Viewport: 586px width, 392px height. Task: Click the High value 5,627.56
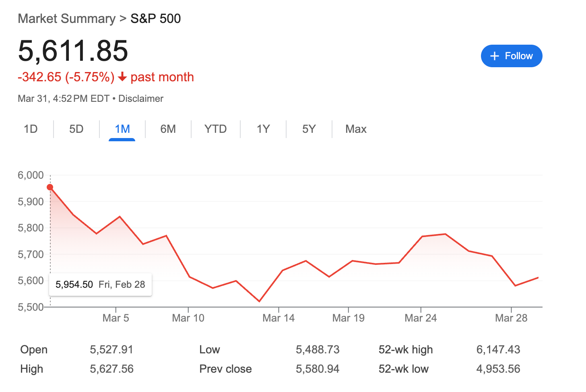click(111, 369)
